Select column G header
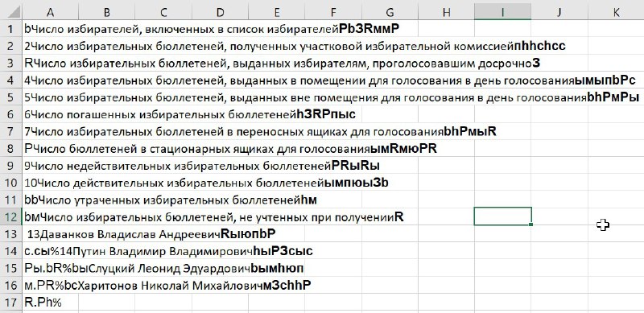644x313 pixels. coord(390,12)
